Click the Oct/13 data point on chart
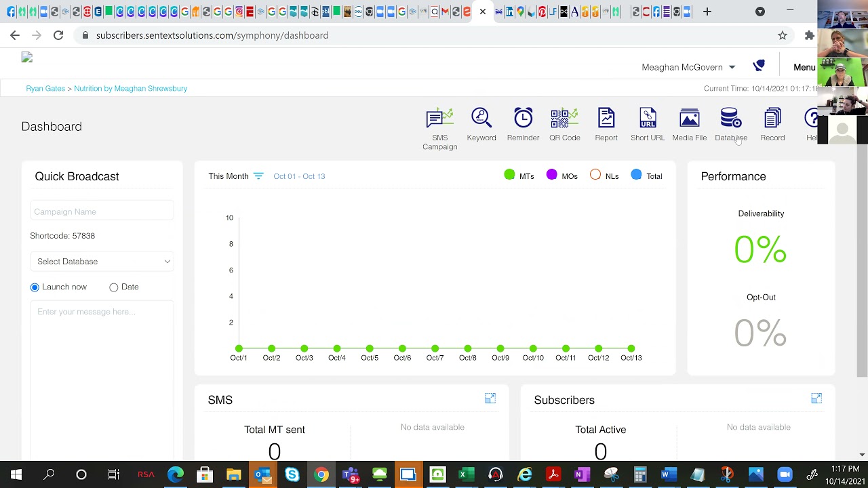 pyautogui.click(x=631, y=348)
